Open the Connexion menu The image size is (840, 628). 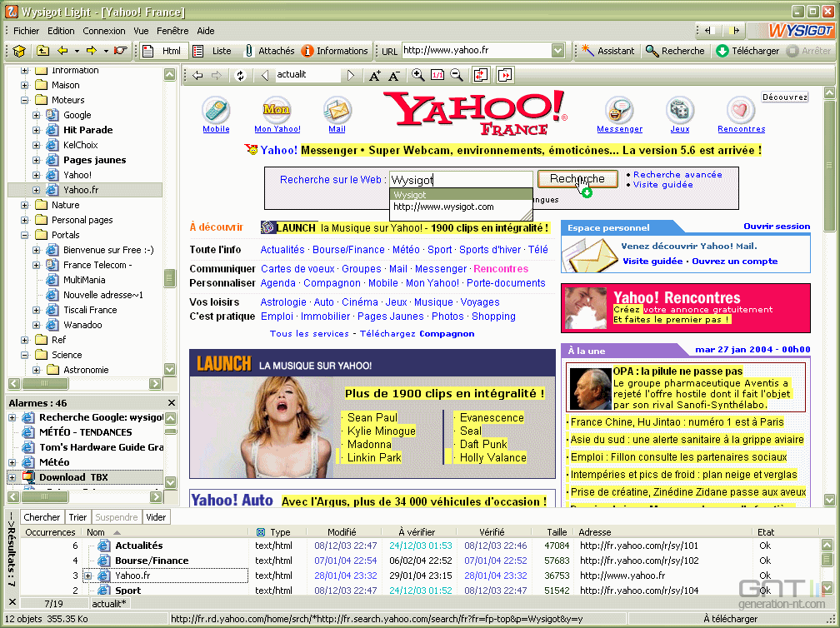click(x=104, y=31)
